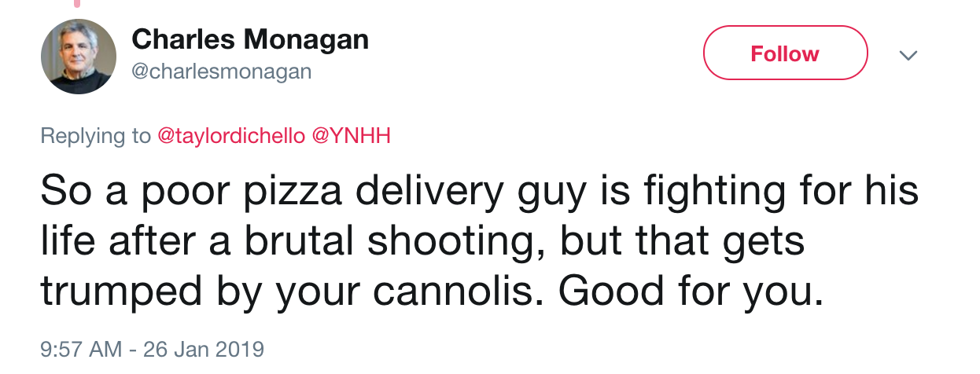
Task: Open the @YNHH mention link
Action: click(x=352, y=135)
